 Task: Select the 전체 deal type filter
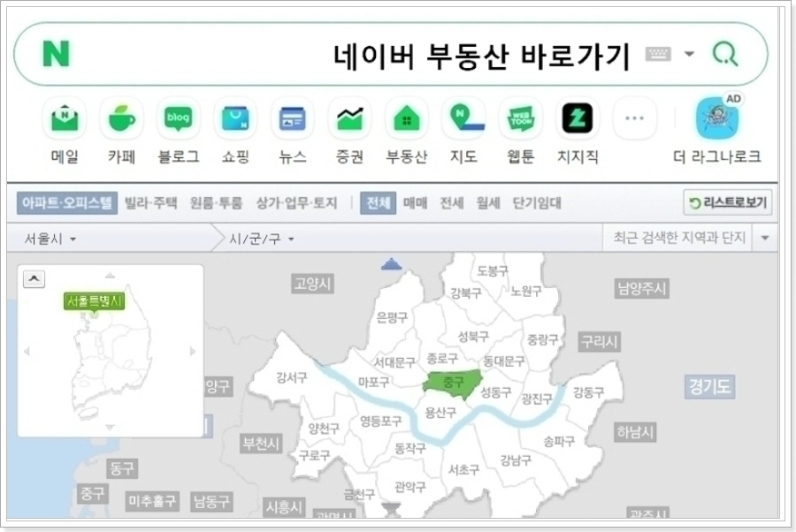tap(379, 203)
